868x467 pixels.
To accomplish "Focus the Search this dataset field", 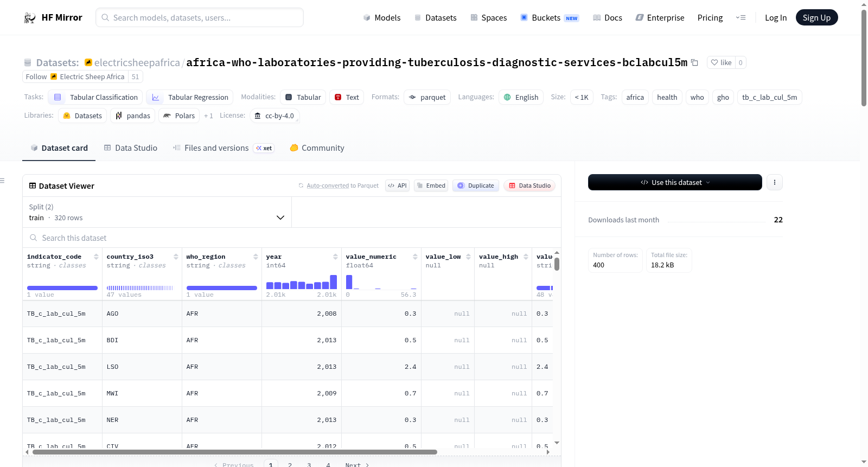I will pos(292,238).
